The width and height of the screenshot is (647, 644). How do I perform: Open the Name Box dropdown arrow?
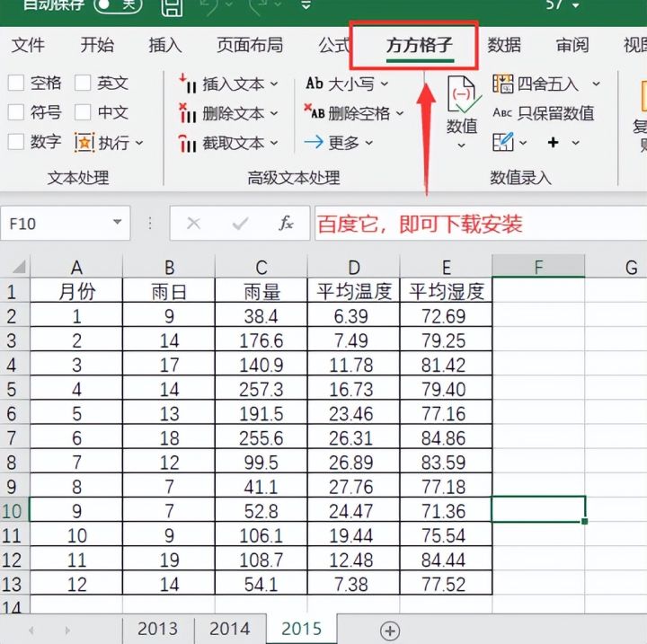click(118, 223)
